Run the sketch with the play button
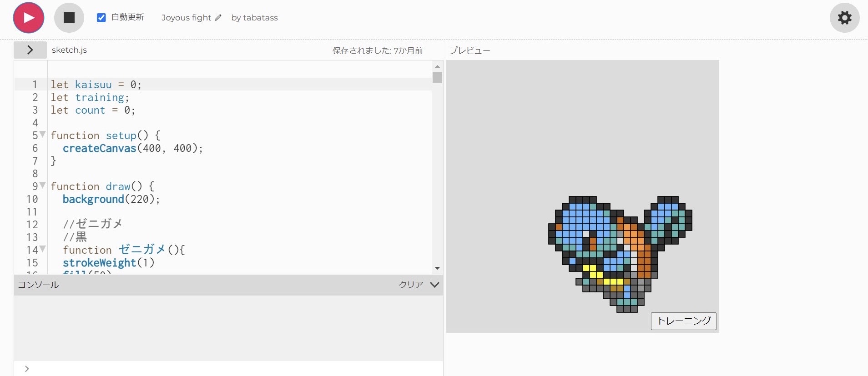The height and width of the screenshot is (376, 868). click(29, 18)
